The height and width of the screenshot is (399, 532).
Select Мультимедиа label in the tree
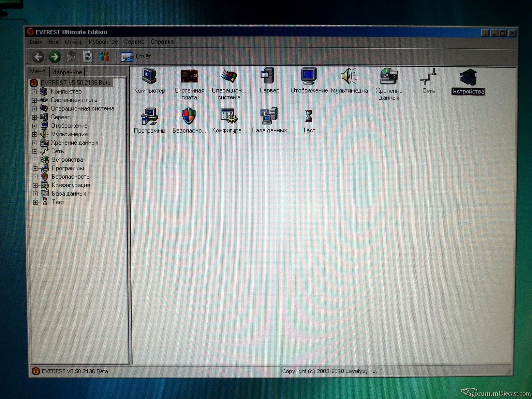pyautogui.click(x=69, y=134)
